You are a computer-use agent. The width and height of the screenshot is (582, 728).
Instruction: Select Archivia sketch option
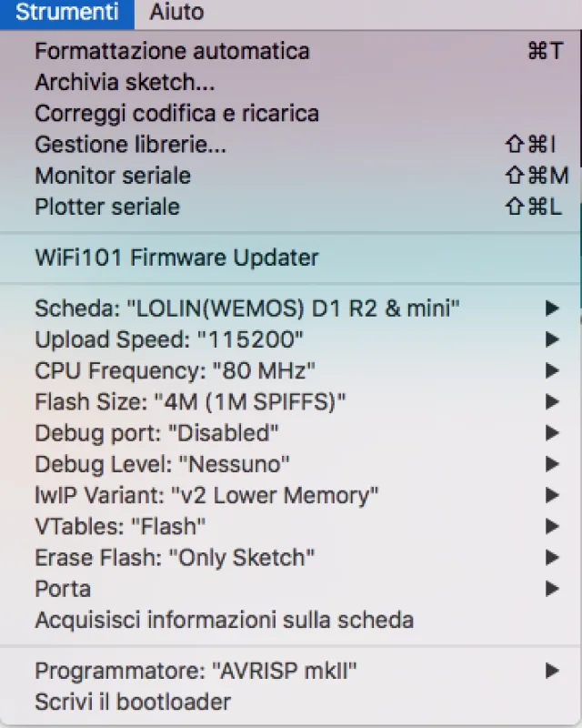pyautogui.click(x=123, y=82)
